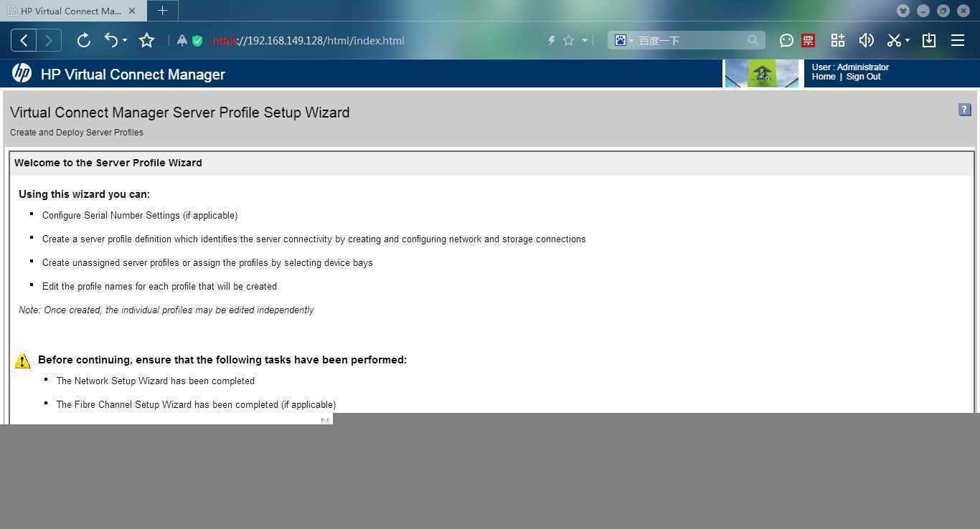Click the 'Note: Once created' italic text
The height and width of the screenshot is (529, 980).
coord(166,310)
